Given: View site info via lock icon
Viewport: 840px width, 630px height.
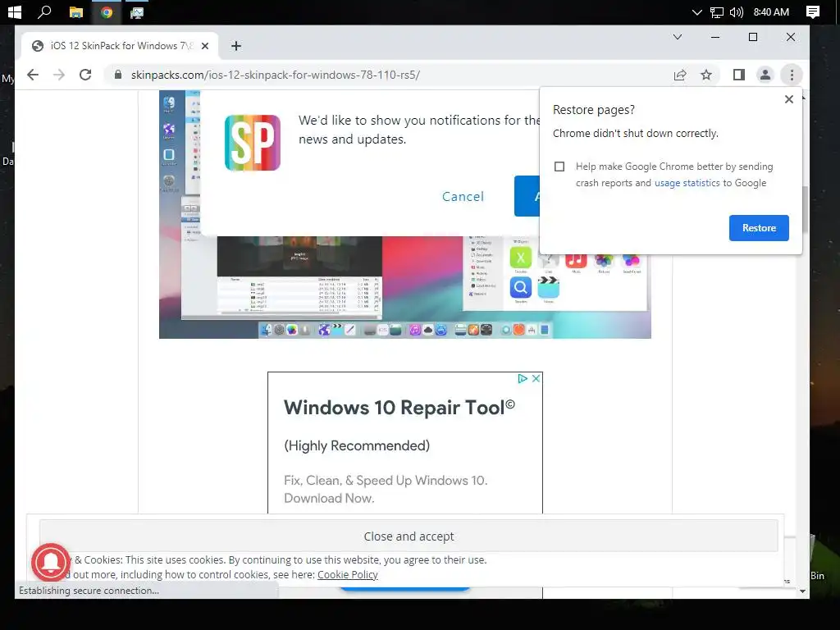Looking at the screenshot, I should click(x=118, y=75).
